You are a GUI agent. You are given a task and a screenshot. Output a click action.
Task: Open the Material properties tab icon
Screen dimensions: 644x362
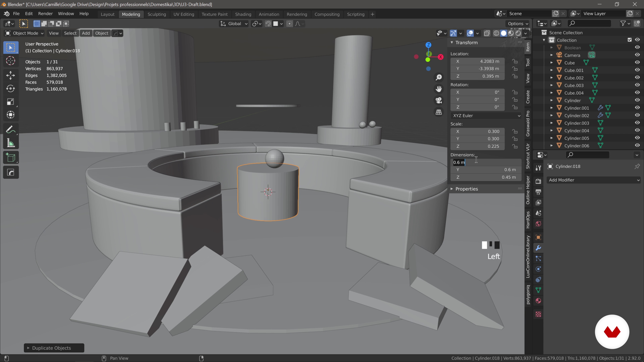point(538,301)
